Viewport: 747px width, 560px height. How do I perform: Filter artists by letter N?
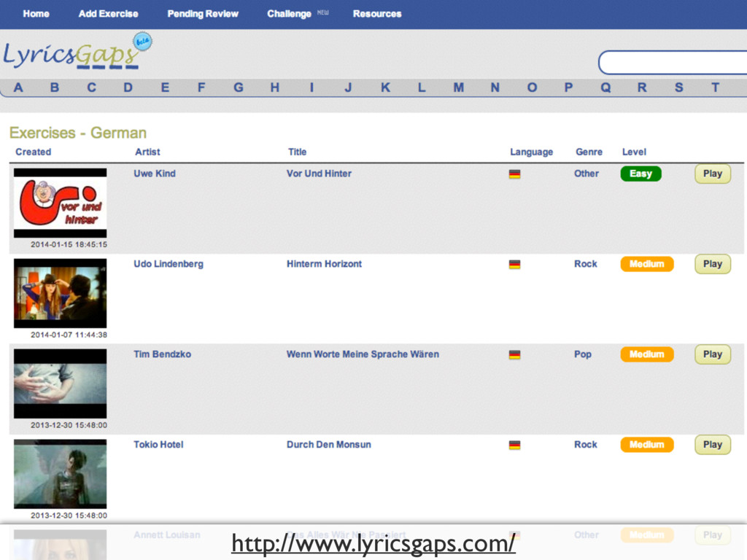(x=495, y=87)
